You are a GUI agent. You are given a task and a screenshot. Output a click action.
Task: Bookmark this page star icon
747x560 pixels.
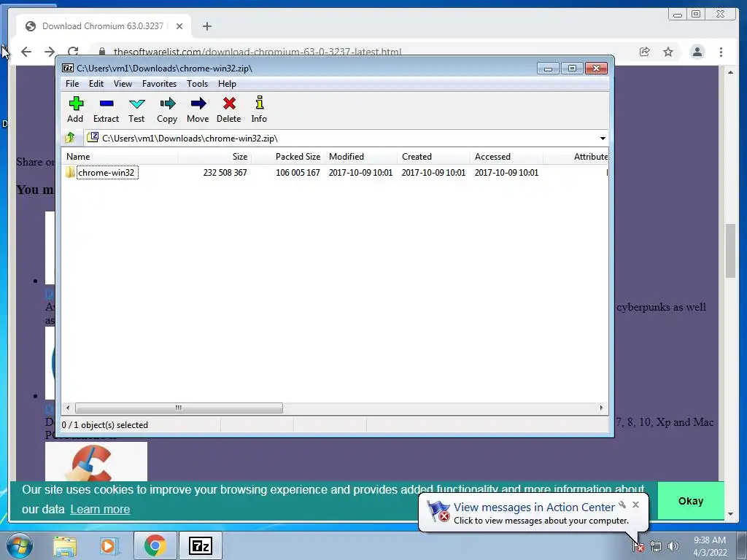(668, 52)
